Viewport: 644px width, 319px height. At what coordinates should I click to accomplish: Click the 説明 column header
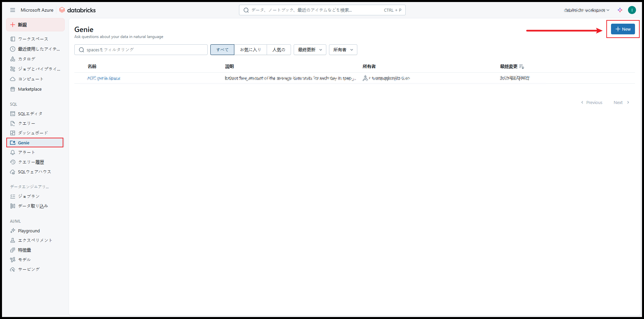click(229, 66)
